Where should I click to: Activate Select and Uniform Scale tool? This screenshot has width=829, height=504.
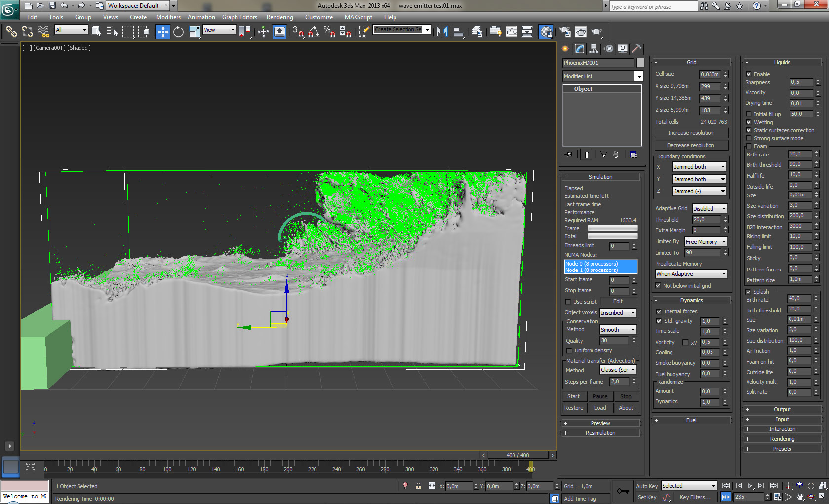(x=195, y=32)
